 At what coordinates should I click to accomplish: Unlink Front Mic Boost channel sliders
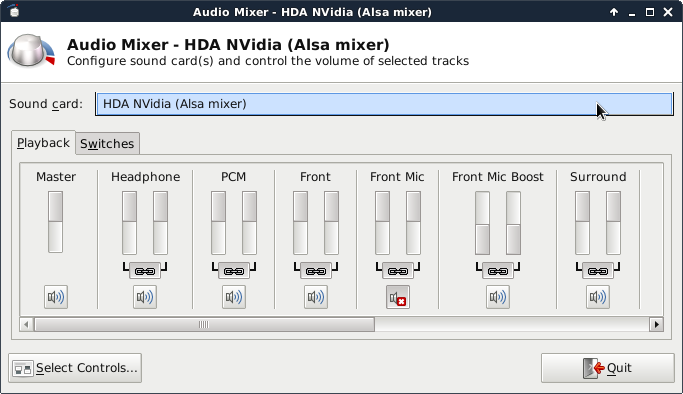pyautogui.click(x=498, y=271)
